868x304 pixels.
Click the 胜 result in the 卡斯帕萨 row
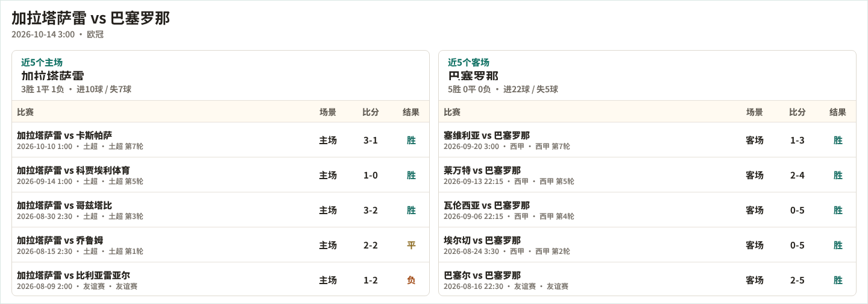411,140
